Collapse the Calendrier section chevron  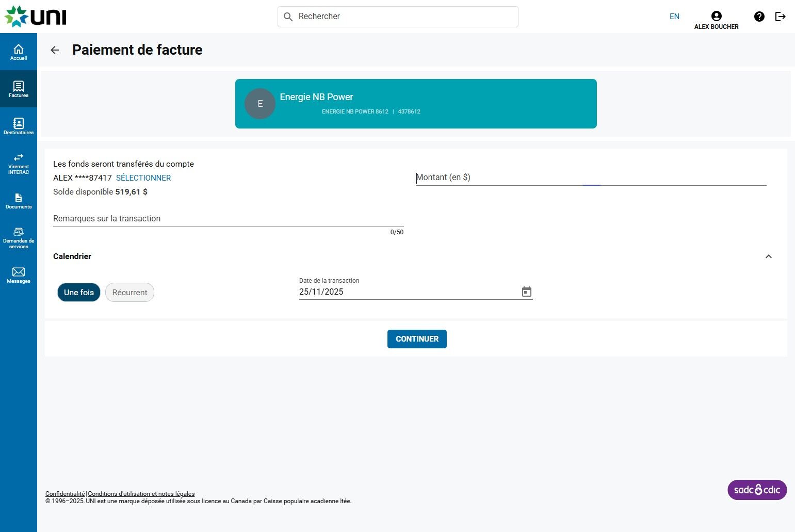click(x=768, y=256)
